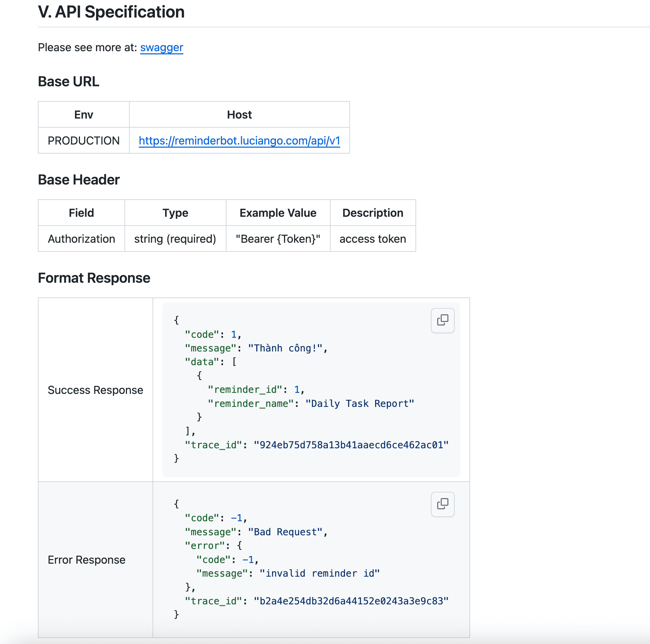The height and width of the screenshot is (644, 650).
Task: Select the '"Bearer {Token}"' example value
Action: (x=278, y=239)
